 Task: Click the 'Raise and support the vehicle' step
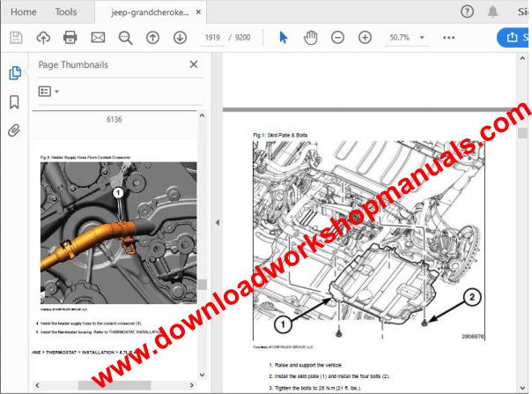[306, 365]
